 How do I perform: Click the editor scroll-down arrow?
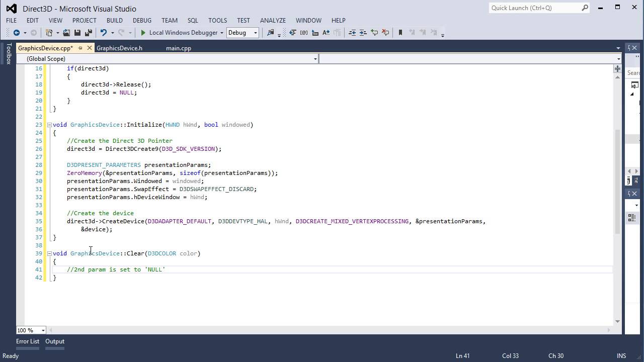click(x=617, y=321)
